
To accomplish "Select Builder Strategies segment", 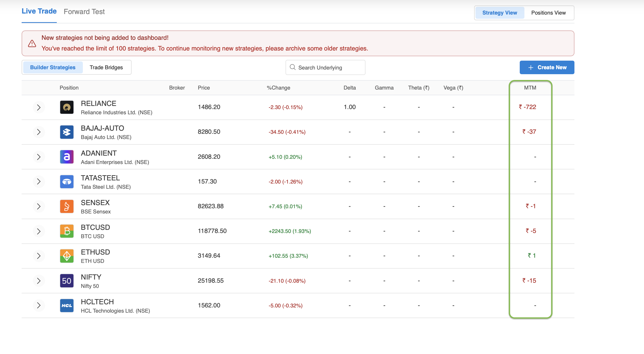I will pyautogui.click(x=53, y=67).
